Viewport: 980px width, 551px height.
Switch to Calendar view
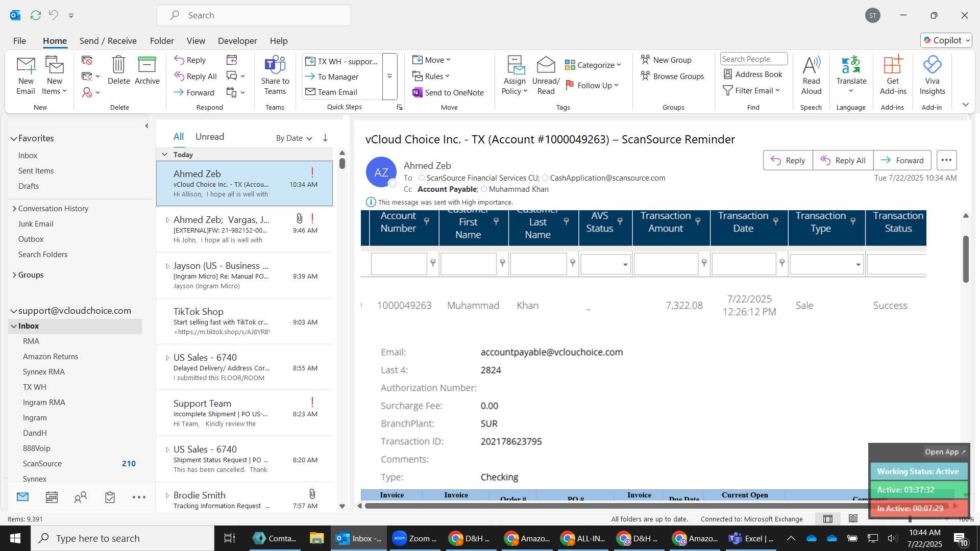click(52, 497)
